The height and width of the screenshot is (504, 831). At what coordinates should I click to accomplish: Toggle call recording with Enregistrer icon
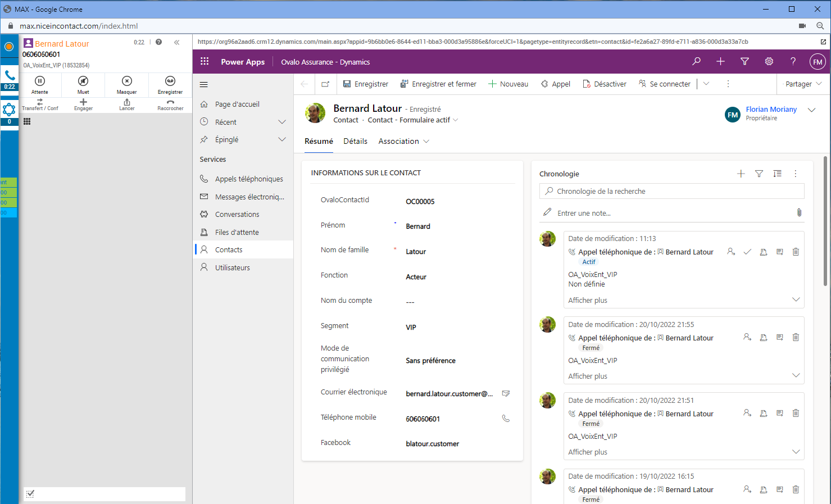(170, 84)
